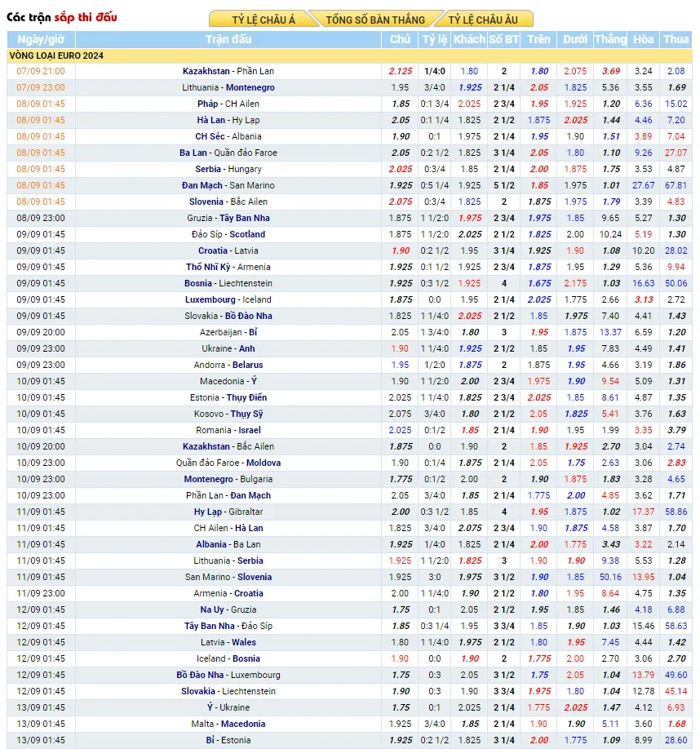Click the 50.16 odds for San Marino - Slovenia
This screenshot has width=700, height=749.
click(x=610, y=577)
